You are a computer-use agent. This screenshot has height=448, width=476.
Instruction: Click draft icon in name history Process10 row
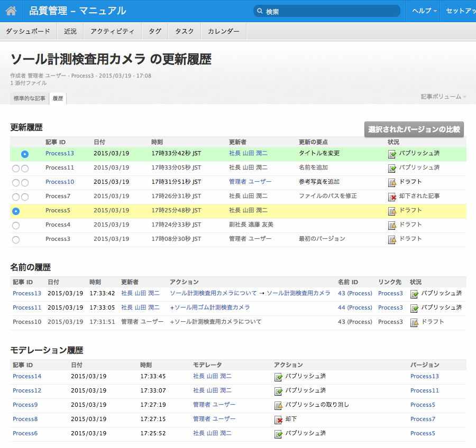414,323
